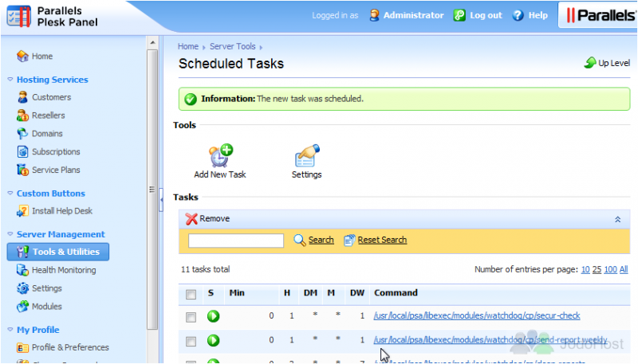Click sidebar scrollbar up arrow

tap(152, 42)
